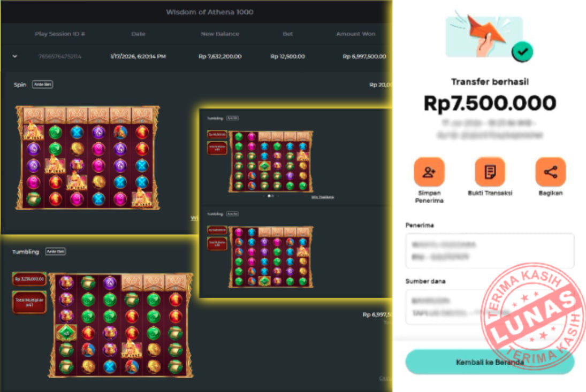
Task: Expand the play session row chevron
Action: (x=14, y=56)
